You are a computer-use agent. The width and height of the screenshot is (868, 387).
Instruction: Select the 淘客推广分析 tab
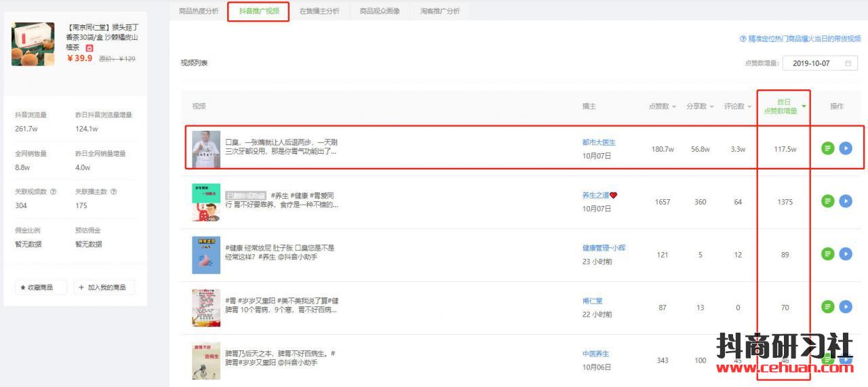439,11
